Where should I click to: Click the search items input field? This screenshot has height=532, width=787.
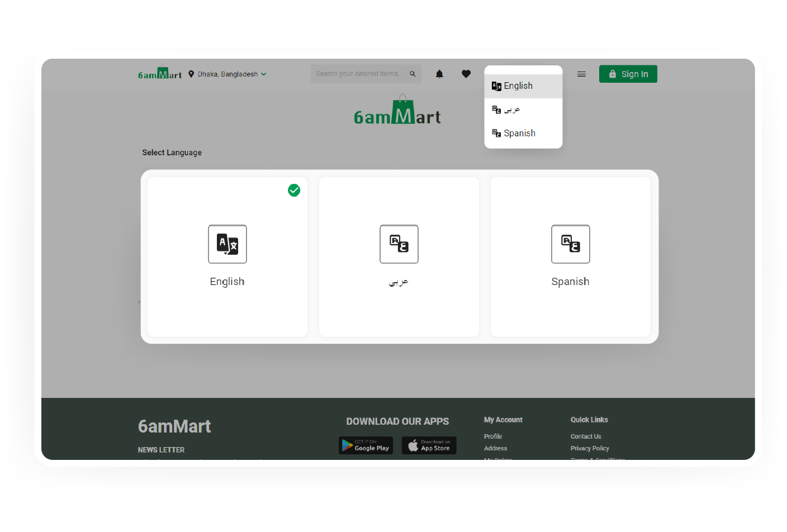(359, 74)
